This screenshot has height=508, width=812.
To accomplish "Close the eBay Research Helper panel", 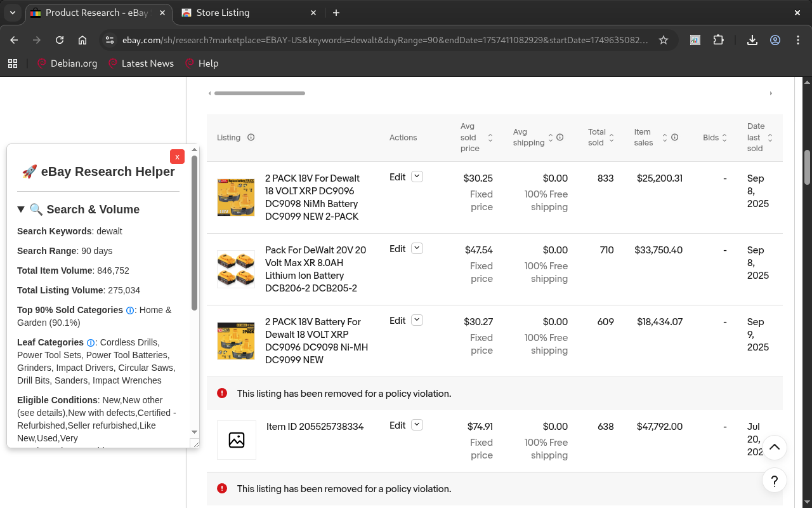I will tap(177, 156).
